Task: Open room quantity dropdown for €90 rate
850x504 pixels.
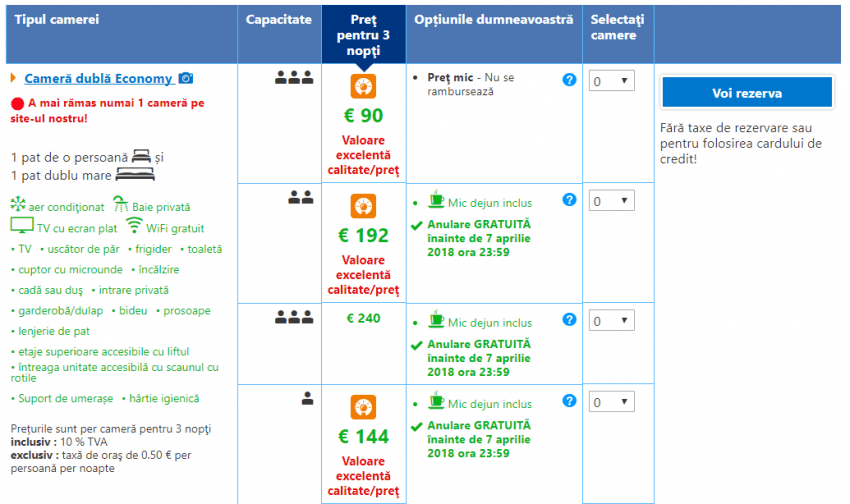Action: click(x=611, y=82)
